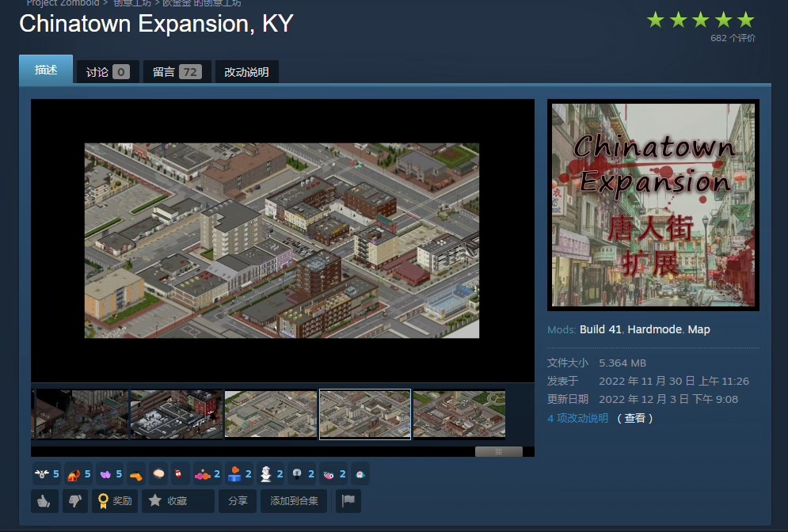This screenshot has height=532, width=788.
Task: Click the thumbs-up rate button
Action: (x=44, y=501)
